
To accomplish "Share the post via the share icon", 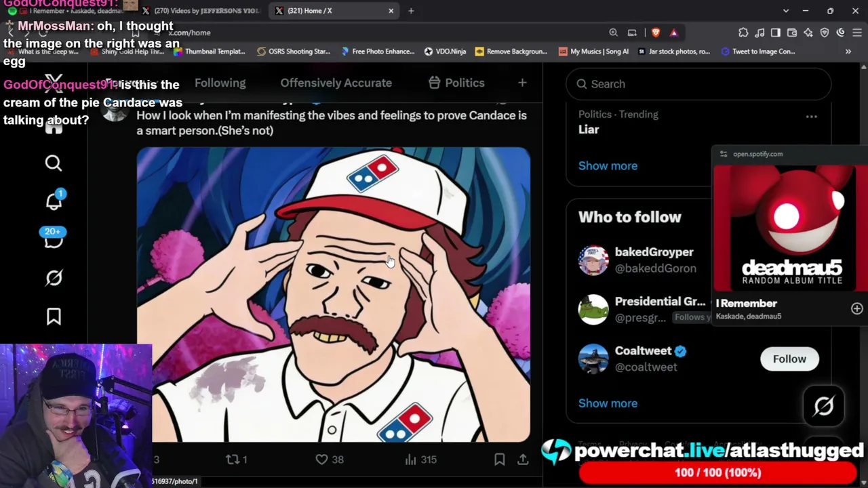I will pos(523,460).
